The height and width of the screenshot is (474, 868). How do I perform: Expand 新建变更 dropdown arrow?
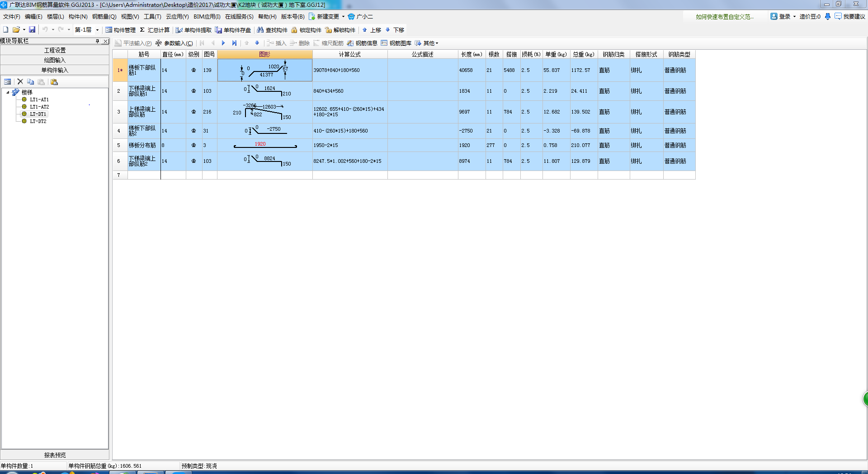click(343, 17)
